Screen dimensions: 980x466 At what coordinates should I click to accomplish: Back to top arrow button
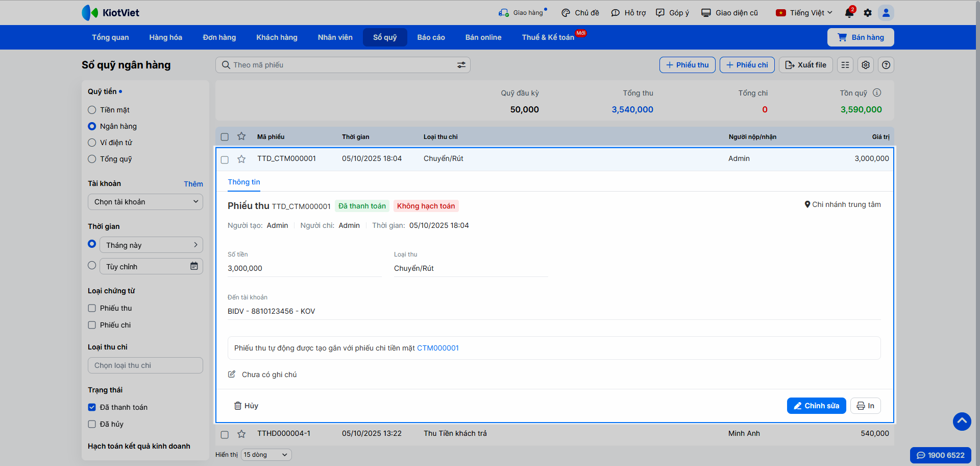(x=962, y=422)
